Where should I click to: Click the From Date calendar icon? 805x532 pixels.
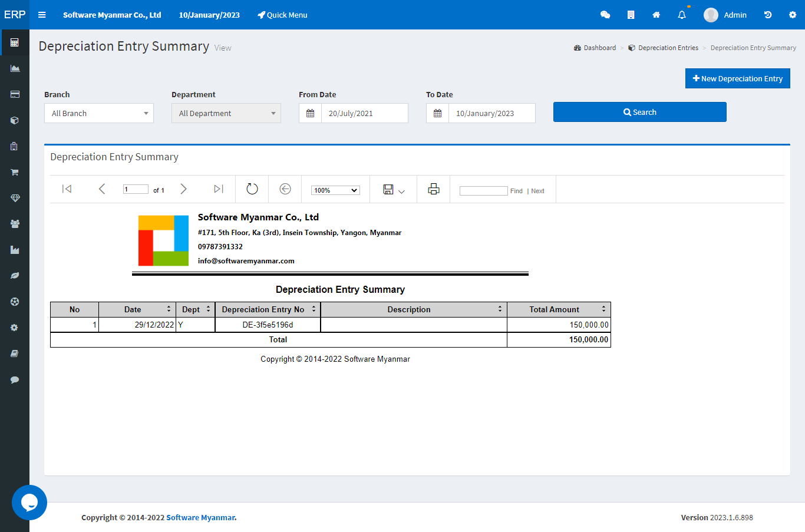(x=310, y=113)
